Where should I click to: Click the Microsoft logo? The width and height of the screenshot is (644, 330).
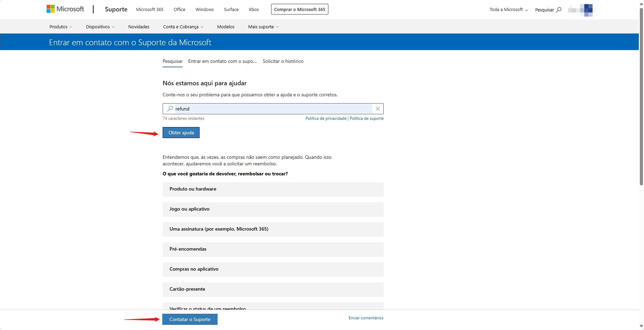pos(65,9)
